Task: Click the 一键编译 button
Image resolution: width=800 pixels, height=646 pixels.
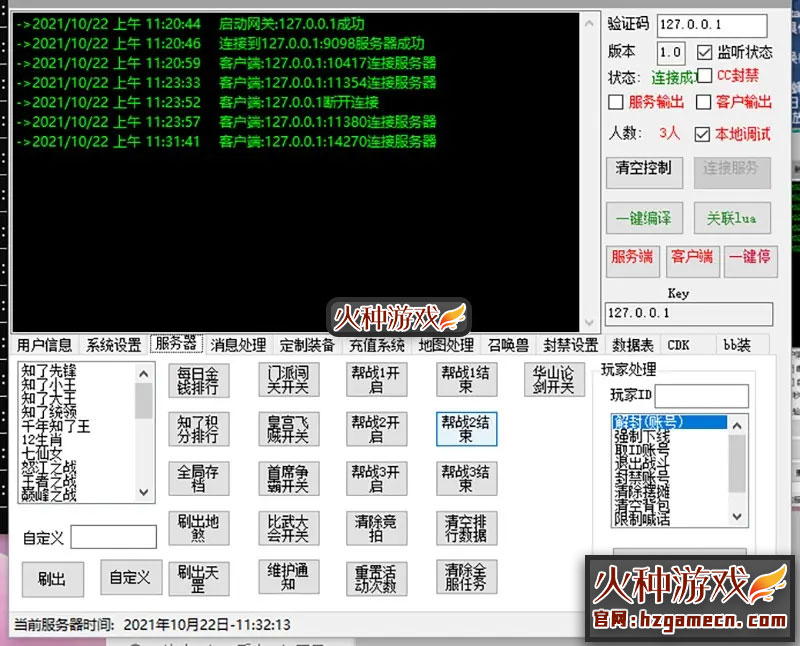Action: [643, 219]
